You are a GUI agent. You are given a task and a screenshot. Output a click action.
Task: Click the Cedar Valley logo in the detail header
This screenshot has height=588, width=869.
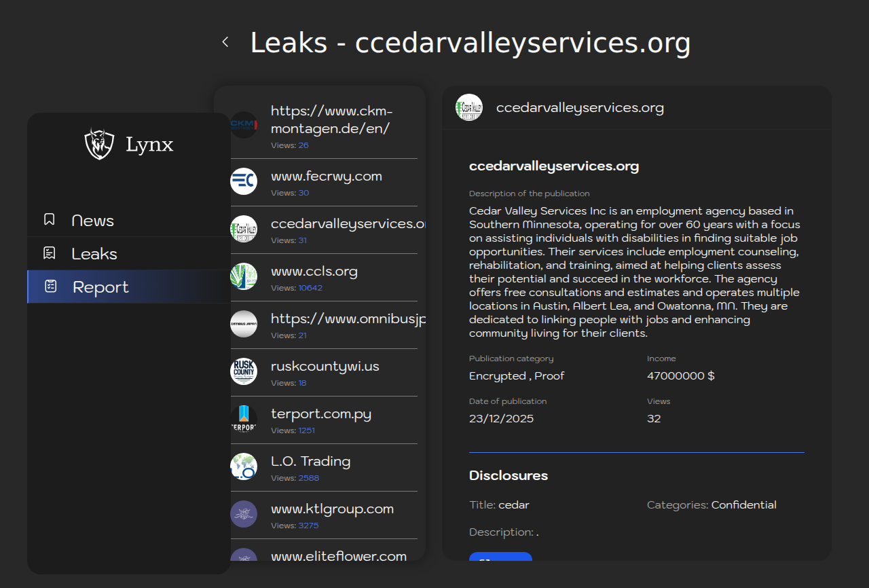click(x=469, y=107)
